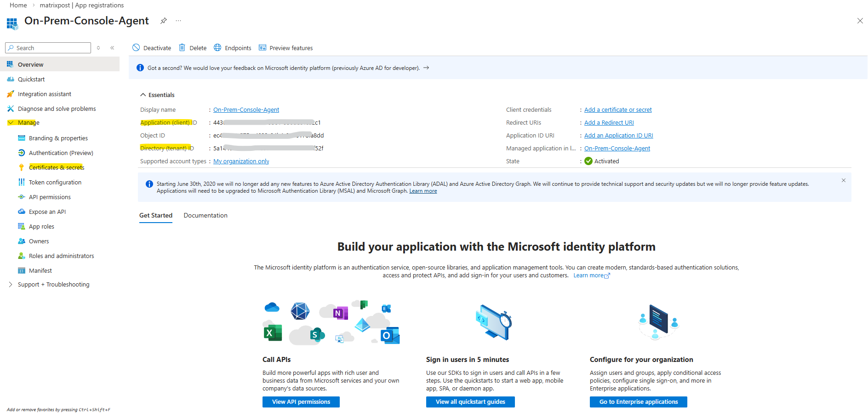Image resolution: width=868 pixels, height=413 pixels.
Task: Click the Delete trash icon
Action: (182, 48)
